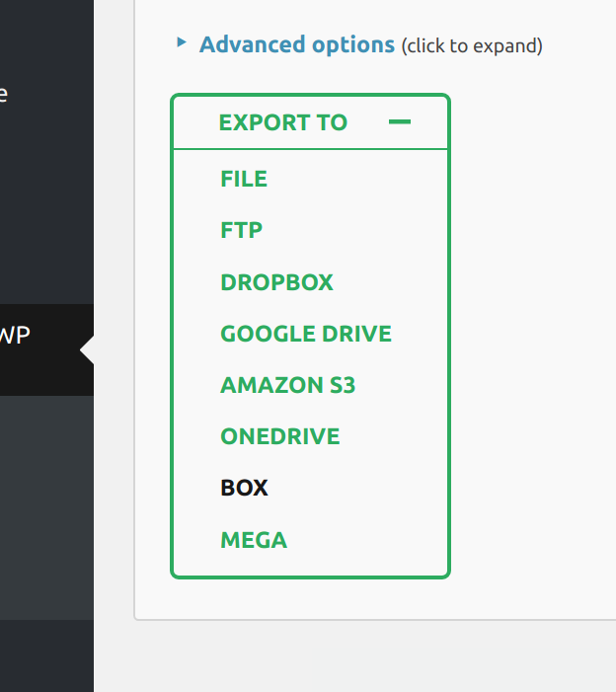Click the black sidebar area at the bottom

click(46, 656)
